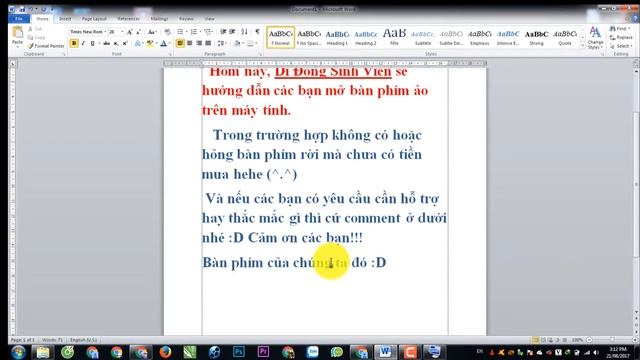This screenshot has width=640, height=360.
Task: Click the Sort icon
Action: coord(244,32)
